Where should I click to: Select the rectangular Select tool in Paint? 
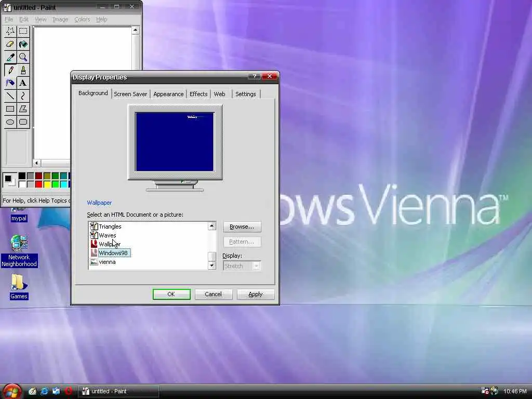tap(23, 32)
